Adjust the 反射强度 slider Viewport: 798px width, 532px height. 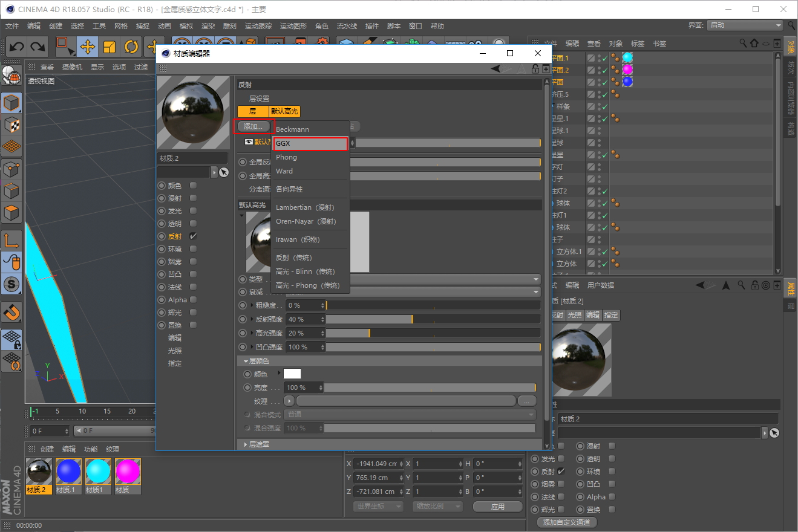click(433, 319)
